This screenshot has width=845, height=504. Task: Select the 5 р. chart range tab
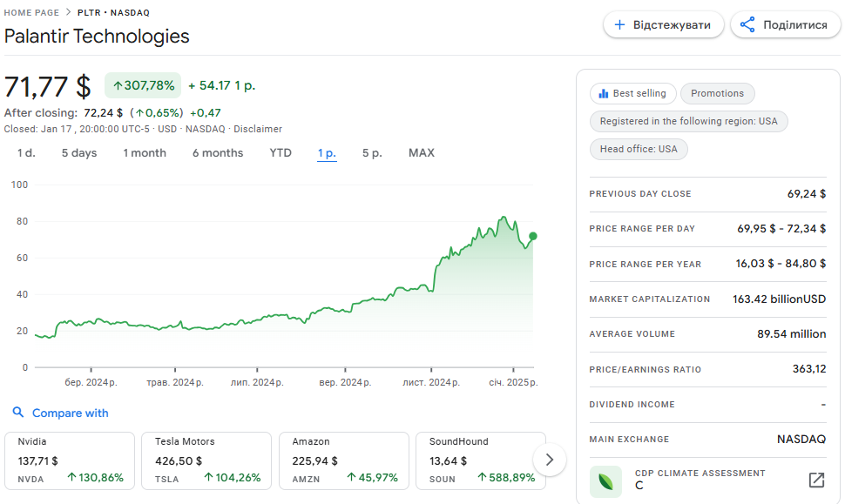click(x=372, y=153)
